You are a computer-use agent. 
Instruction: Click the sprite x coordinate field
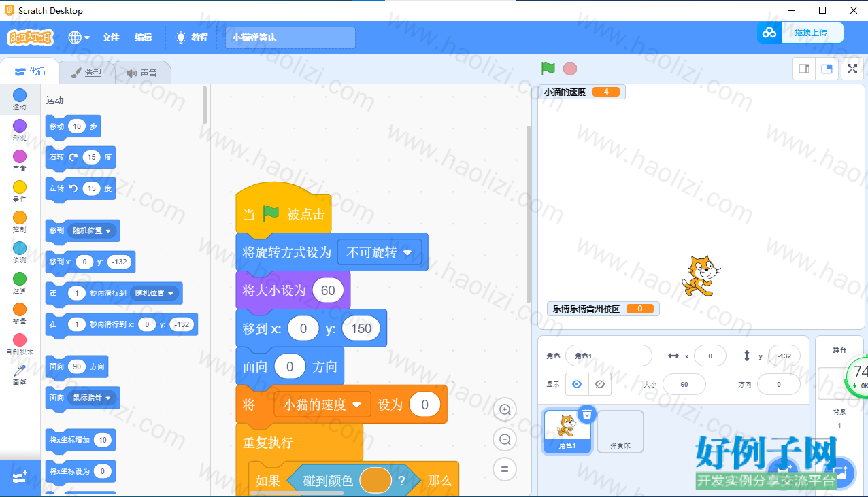click(710, 356)
